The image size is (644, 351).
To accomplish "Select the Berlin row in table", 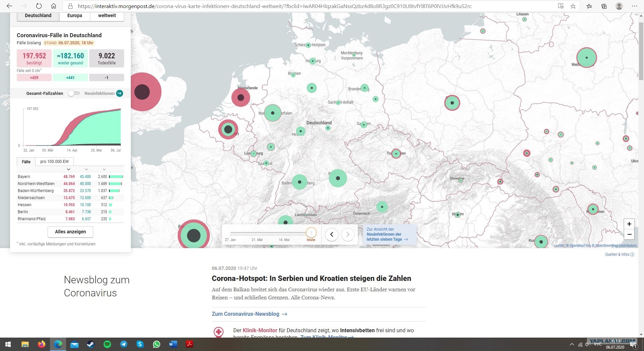I will pos(70,212).
